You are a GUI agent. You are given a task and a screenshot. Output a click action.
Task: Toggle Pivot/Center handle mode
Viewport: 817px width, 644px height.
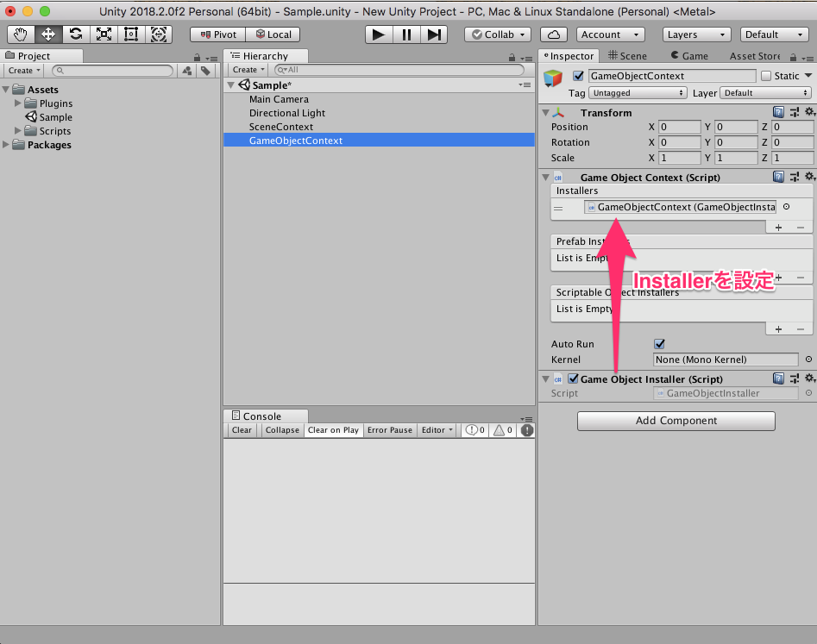pos(217,34)
